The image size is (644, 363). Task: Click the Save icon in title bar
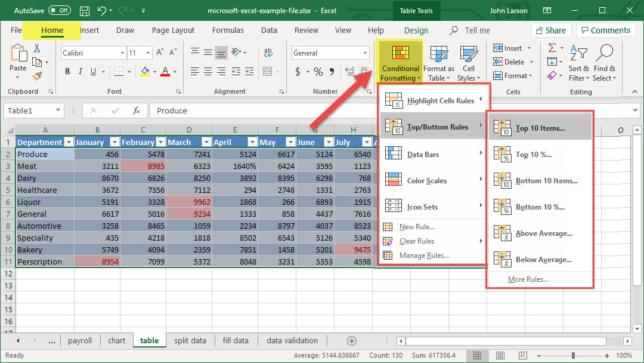[85, 11]
